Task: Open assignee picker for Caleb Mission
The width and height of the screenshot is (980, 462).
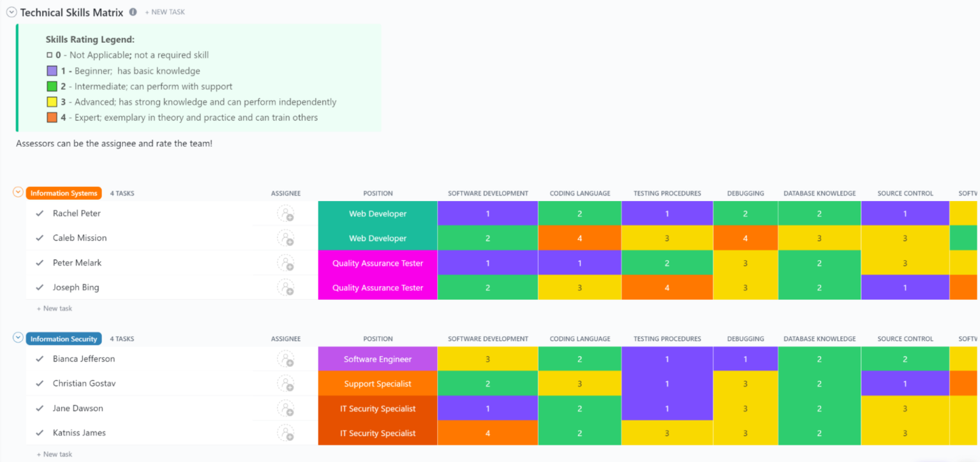Action: point(285,239)
